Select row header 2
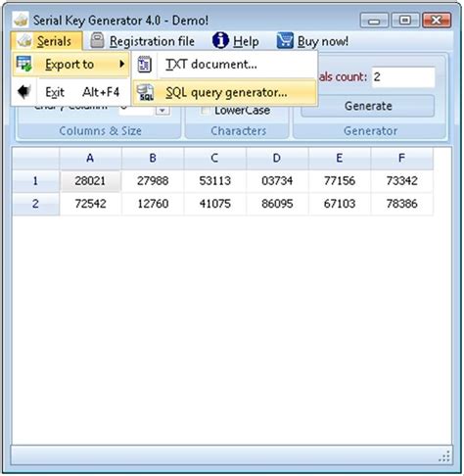 coord(36,204)
